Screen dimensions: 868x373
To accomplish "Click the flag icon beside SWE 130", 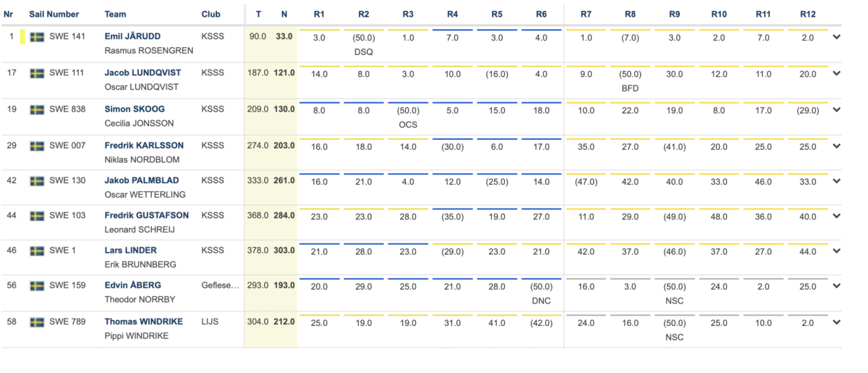I will [37, 181].
